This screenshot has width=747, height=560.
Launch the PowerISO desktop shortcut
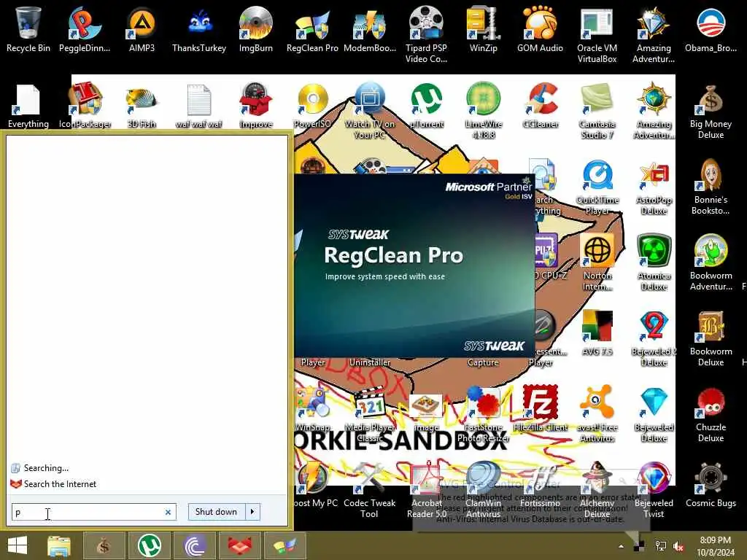(x=312, y=105)
